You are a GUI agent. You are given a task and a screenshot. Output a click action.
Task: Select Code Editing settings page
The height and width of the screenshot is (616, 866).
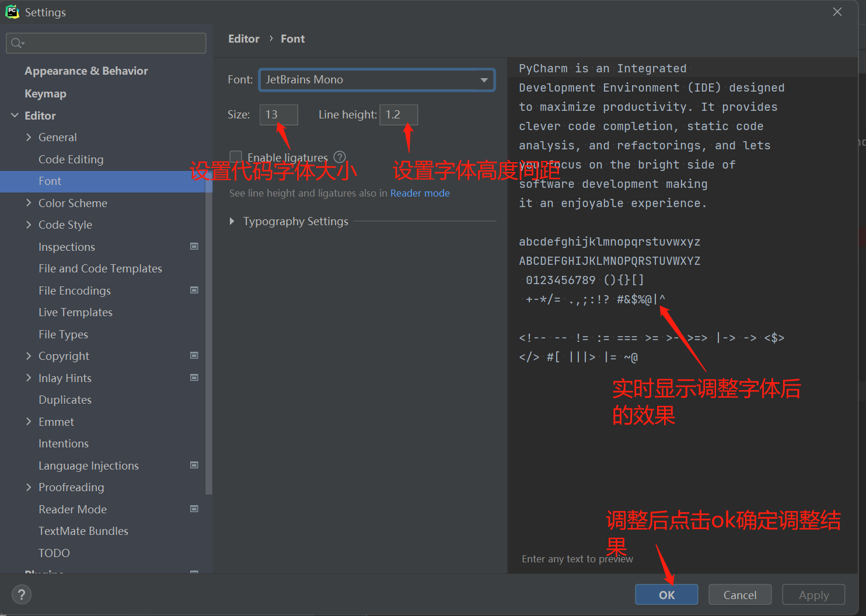point(71,159)
